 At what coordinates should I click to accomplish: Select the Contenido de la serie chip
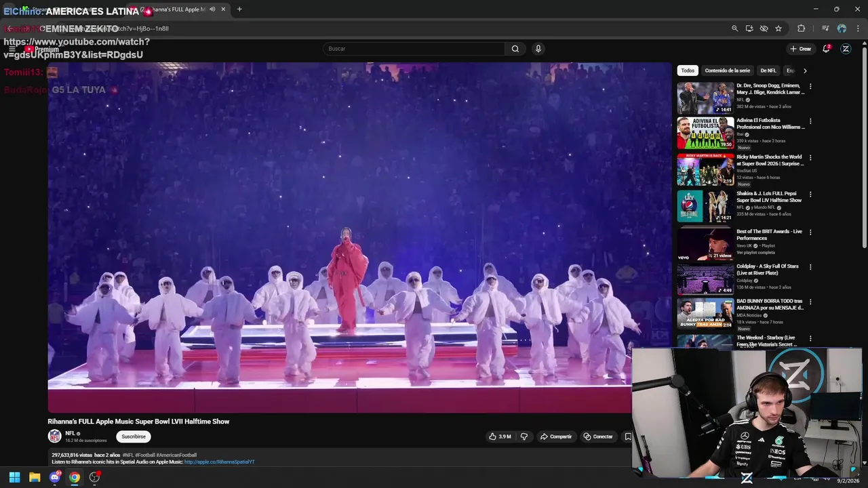pyautogui.click(x=728, y=70)
